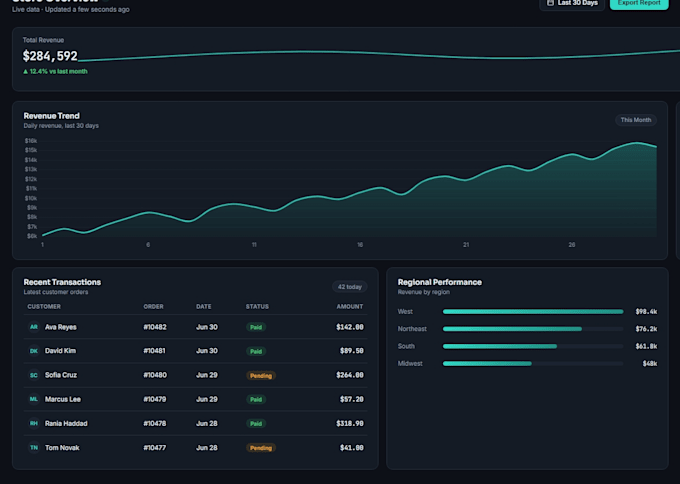
Task: Click the ML avatar for Marcus Lee
Action: point(34,399)
